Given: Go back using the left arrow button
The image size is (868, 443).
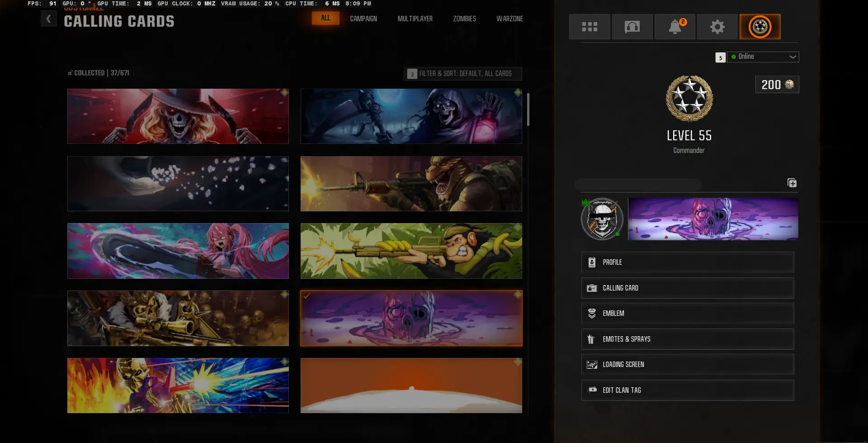Looking at the screenshot, I should click(x=49, y=19).
